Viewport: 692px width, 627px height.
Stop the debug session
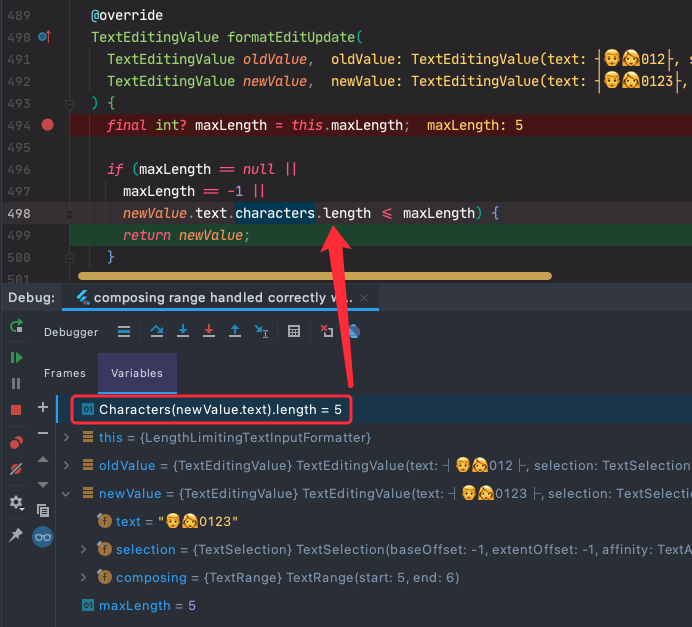[16, 410]
